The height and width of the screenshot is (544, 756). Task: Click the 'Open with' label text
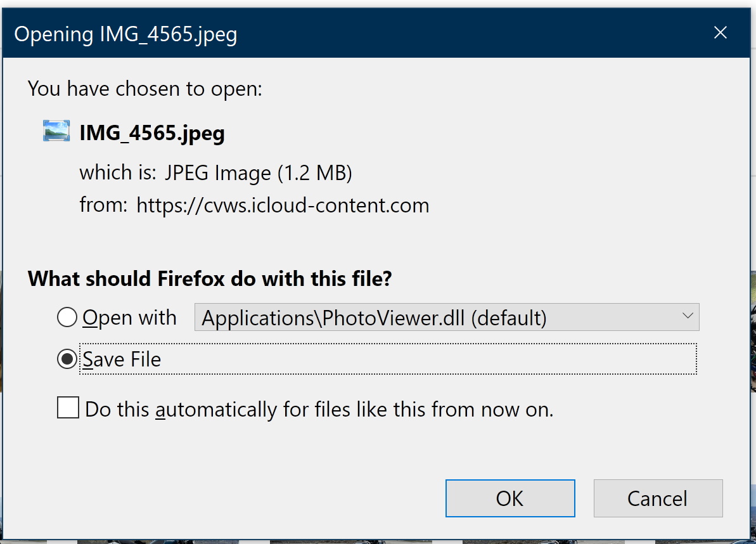tap(130, 317)
